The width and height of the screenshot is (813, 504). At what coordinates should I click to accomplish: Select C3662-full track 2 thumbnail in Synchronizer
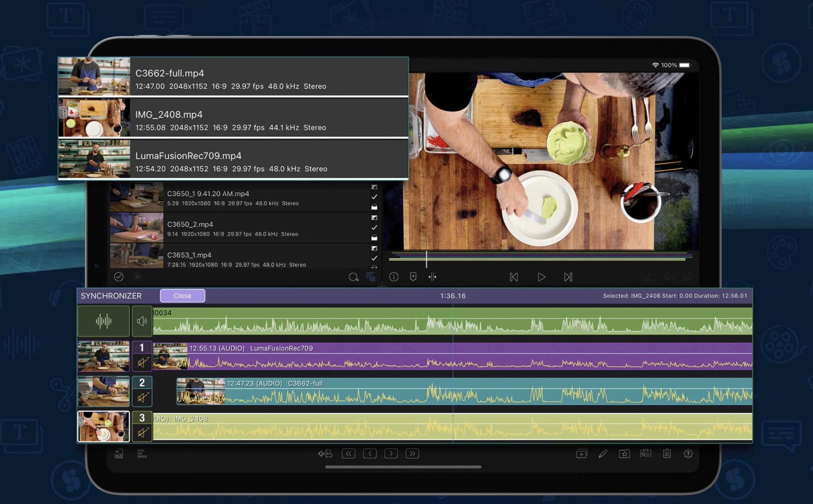click(103, 391)
